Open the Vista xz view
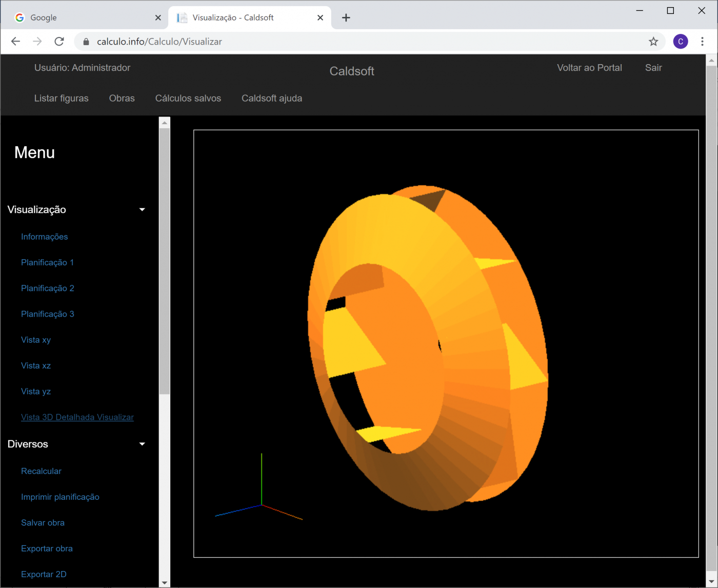 pos(36,366)
